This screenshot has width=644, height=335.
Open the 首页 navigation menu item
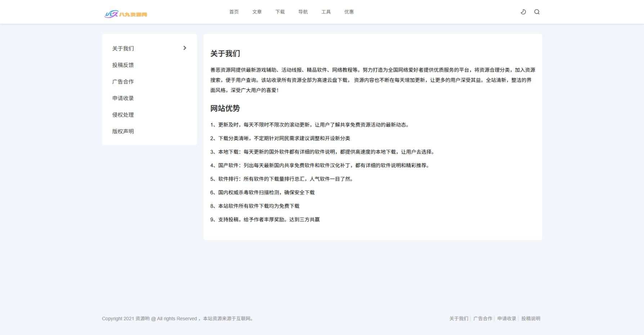[234, 12]
